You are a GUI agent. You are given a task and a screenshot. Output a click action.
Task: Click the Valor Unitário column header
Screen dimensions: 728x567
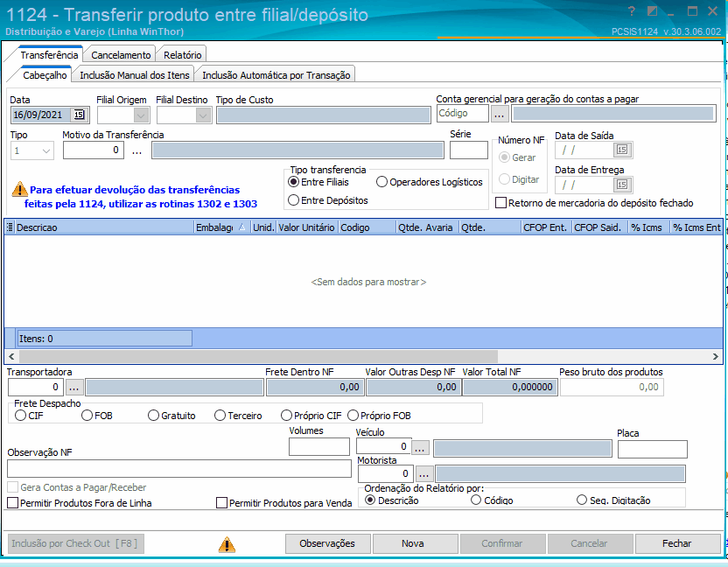click(307, 227)
